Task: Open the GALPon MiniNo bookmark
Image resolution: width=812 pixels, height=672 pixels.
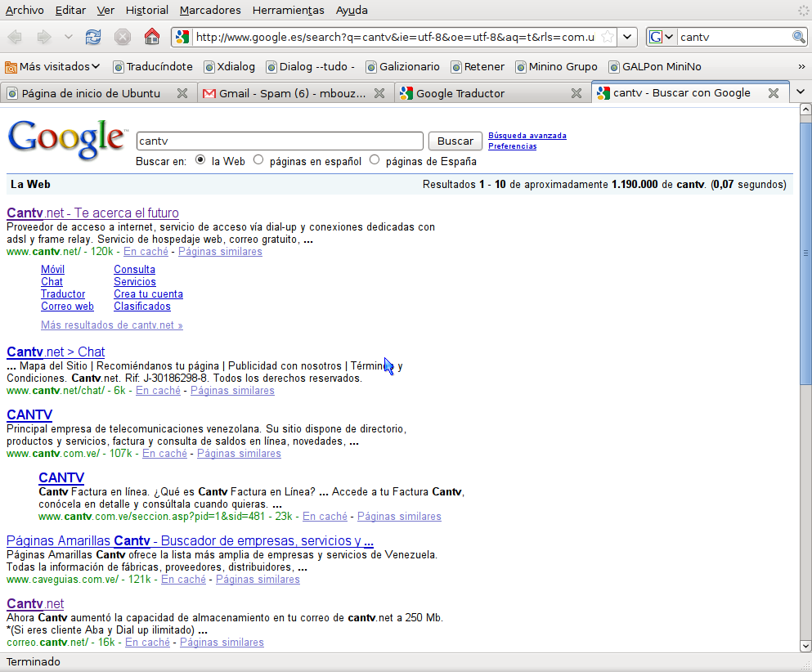Action: click(655, 67)
